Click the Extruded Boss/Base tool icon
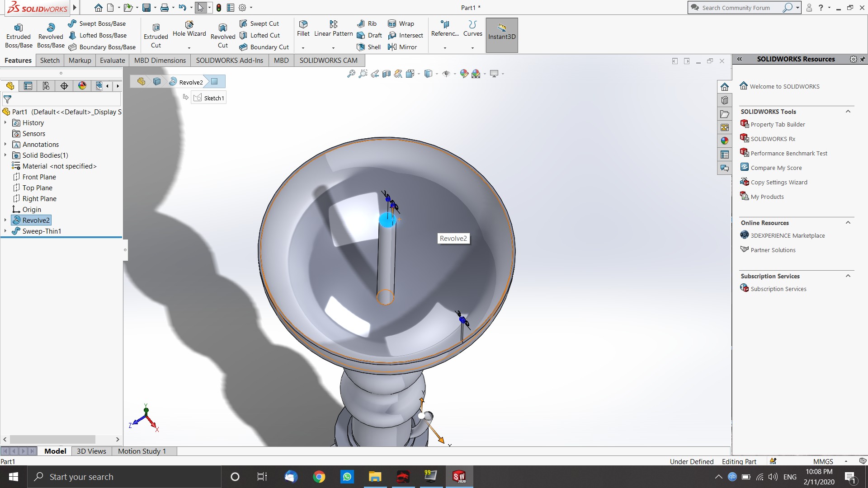The image size is (868, 488). point(19,28)
